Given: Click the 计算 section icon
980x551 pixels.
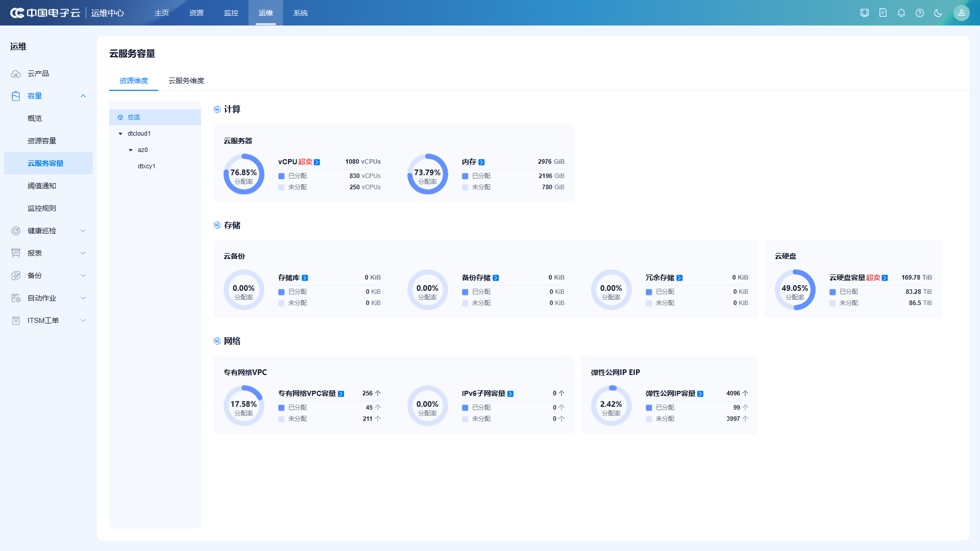Looking at the screenshot, I should click(x=217, y=109).
